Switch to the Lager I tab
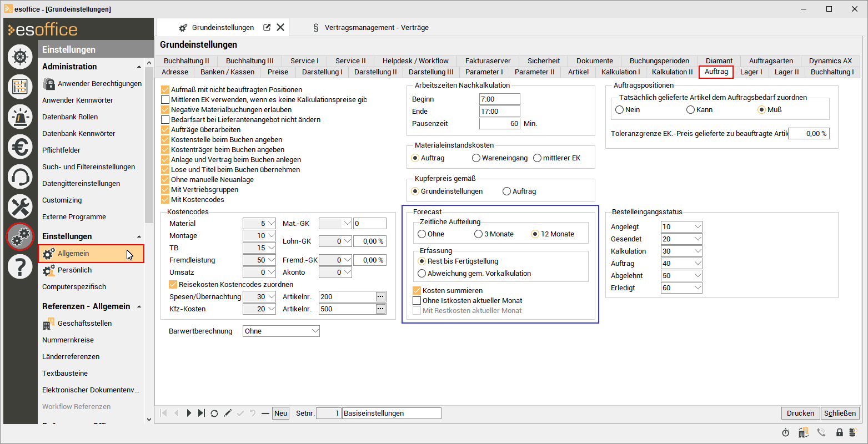 pos(751,72)
